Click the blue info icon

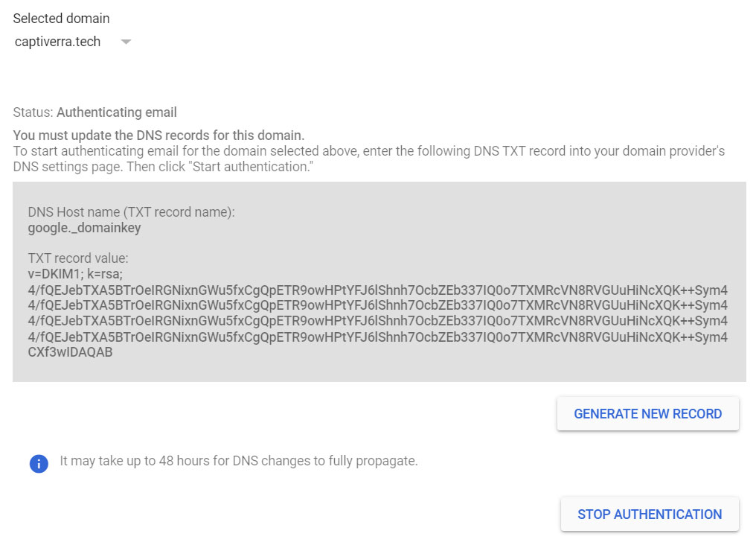point(39,464)
